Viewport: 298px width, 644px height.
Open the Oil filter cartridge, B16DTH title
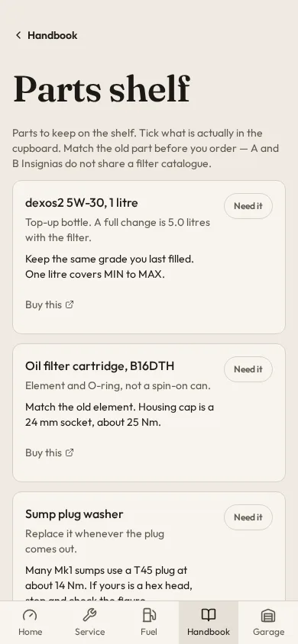[99, 366]
